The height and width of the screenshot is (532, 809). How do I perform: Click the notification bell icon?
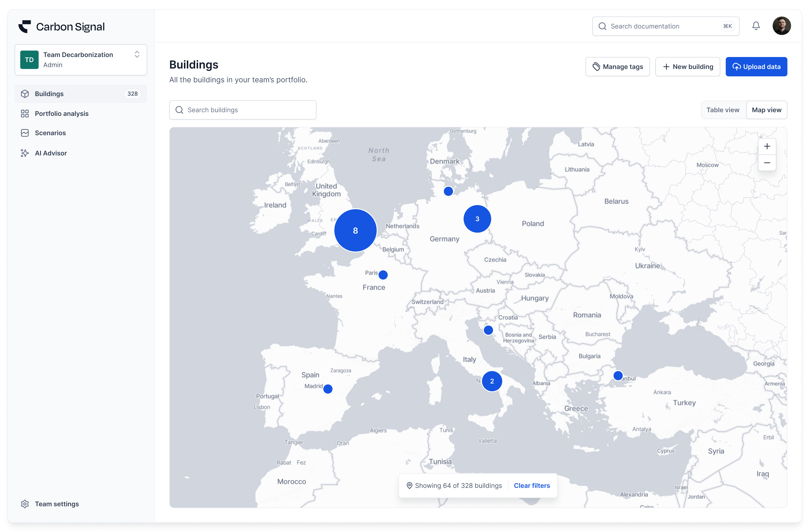point(756,26)
